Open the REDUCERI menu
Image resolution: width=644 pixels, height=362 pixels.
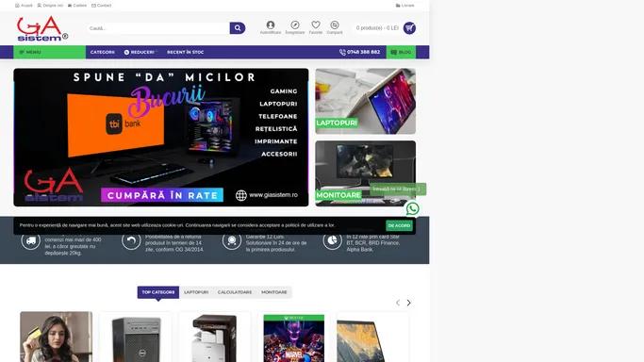coord(140,52)
